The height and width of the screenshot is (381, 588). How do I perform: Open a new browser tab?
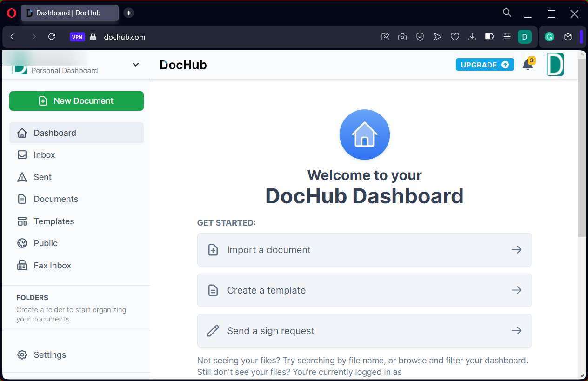[x=129, y=13]
